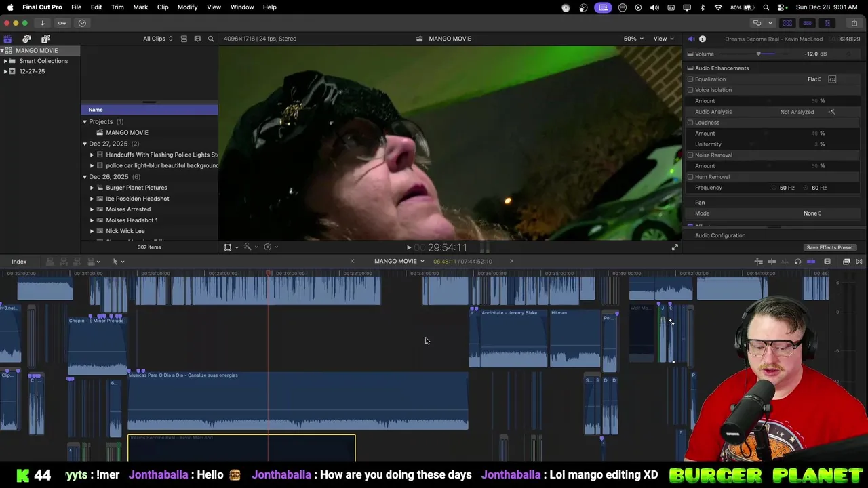
Task: Toggle the Audio Enhancements section checkbox
Action: [x=690, y=68]
